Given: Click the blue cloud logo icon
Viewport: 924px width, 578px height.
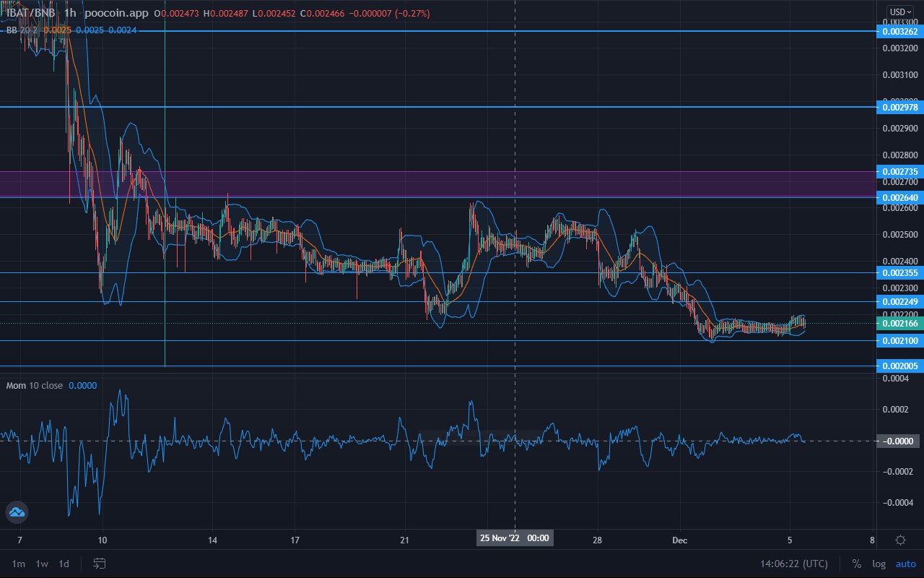Looking at the screenshot, I should pyautogui.click(x=16, y=513).
